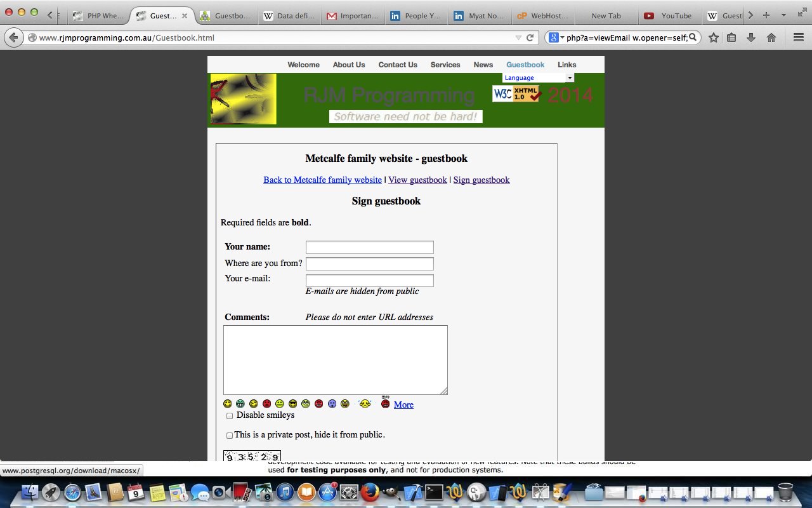812x508 pixels.
Task: Tick the Disable smileys checkbox
Action: (x=230, y=416)
